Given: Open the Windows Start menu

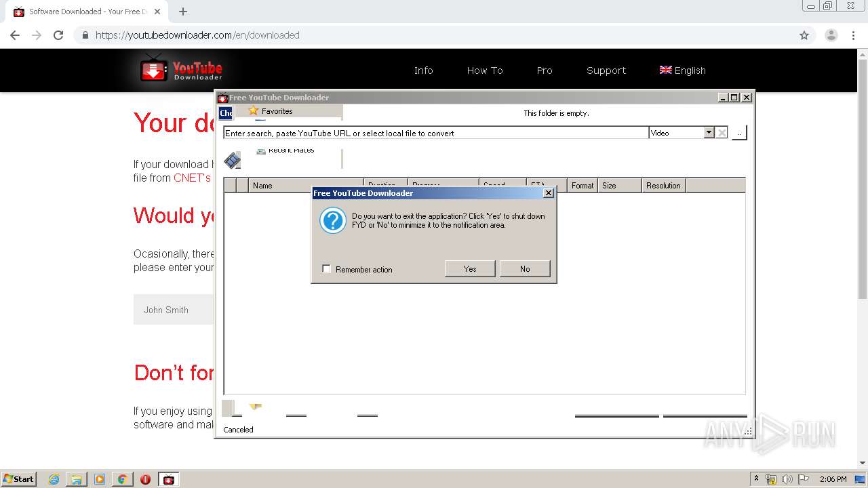Looking at the screenshot, I should [x=18, y=479].
